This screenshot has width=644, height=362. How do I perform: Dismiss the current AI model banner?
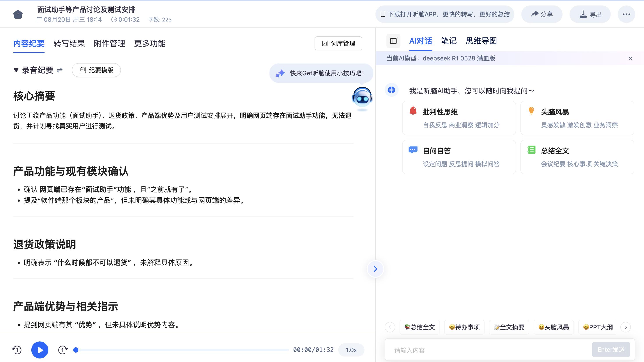630,58
